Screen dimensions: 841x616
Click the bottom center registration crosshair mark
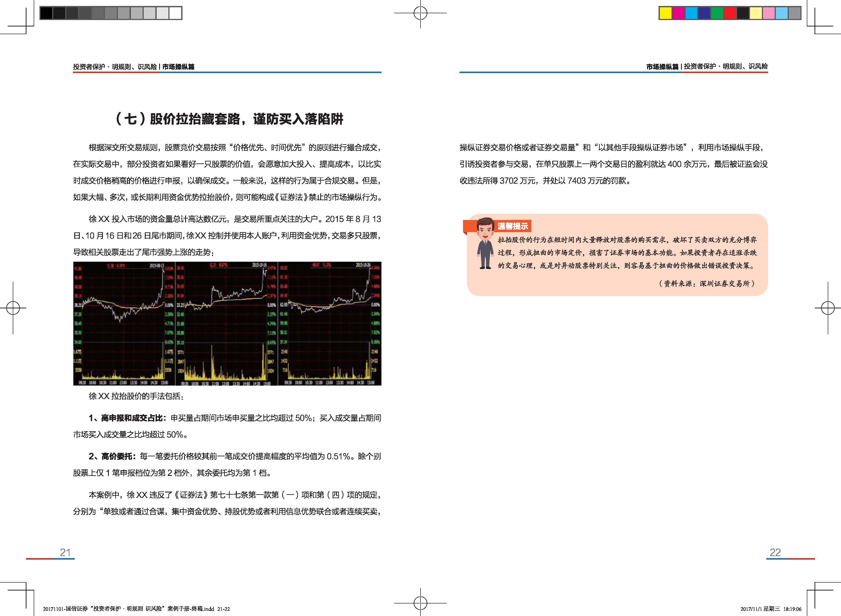(x=420, y=603)
